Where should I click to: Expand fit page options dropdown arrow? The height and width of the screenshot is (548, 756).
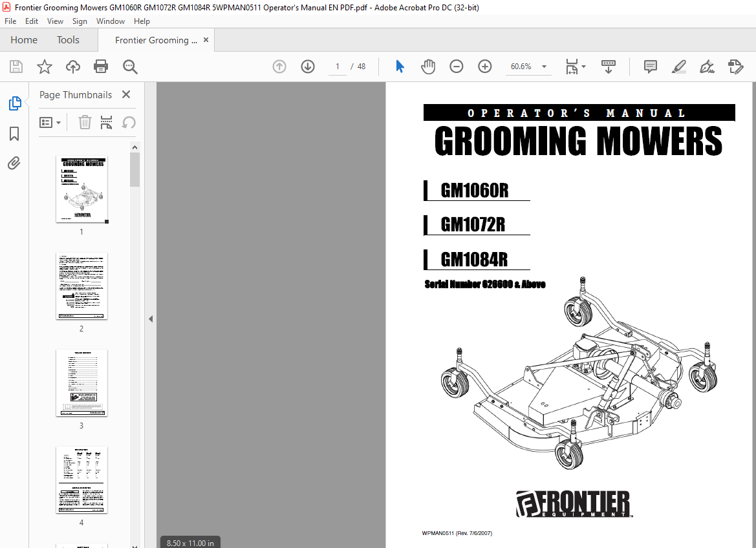583,67
